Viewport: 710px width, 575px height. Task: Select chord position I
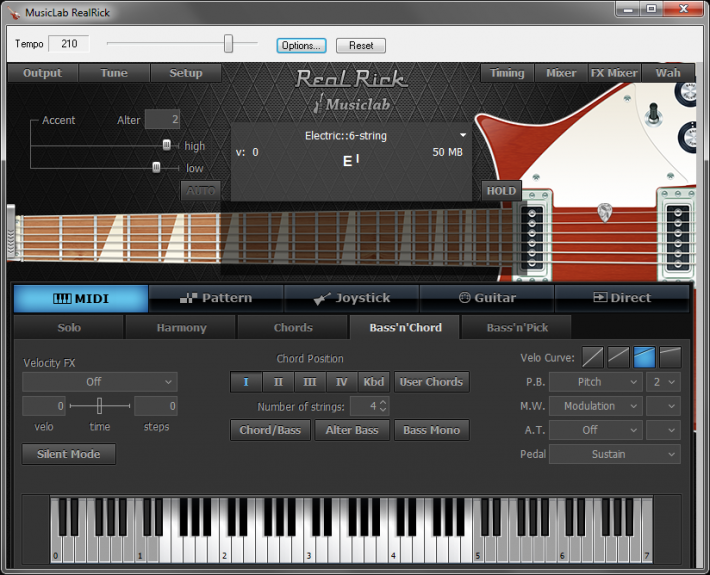(x=246, y=382)
